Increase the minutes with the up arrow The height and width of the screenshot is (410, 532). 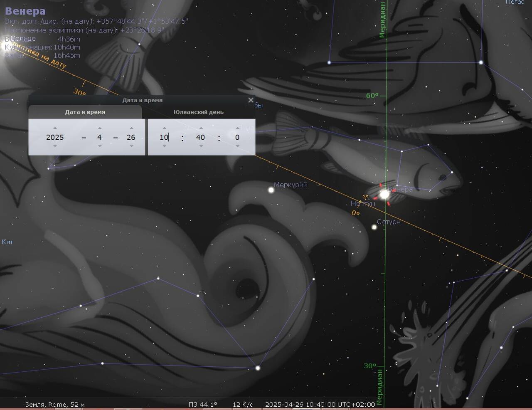[x=201, y=128]
